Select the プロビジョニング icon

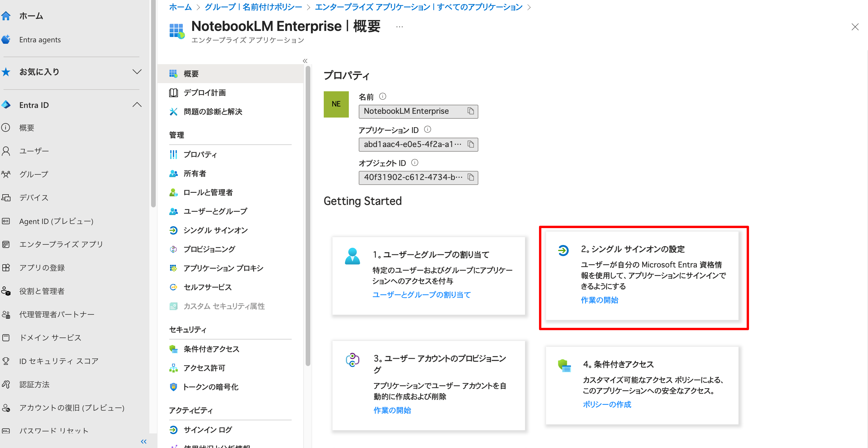click(174, 249)
